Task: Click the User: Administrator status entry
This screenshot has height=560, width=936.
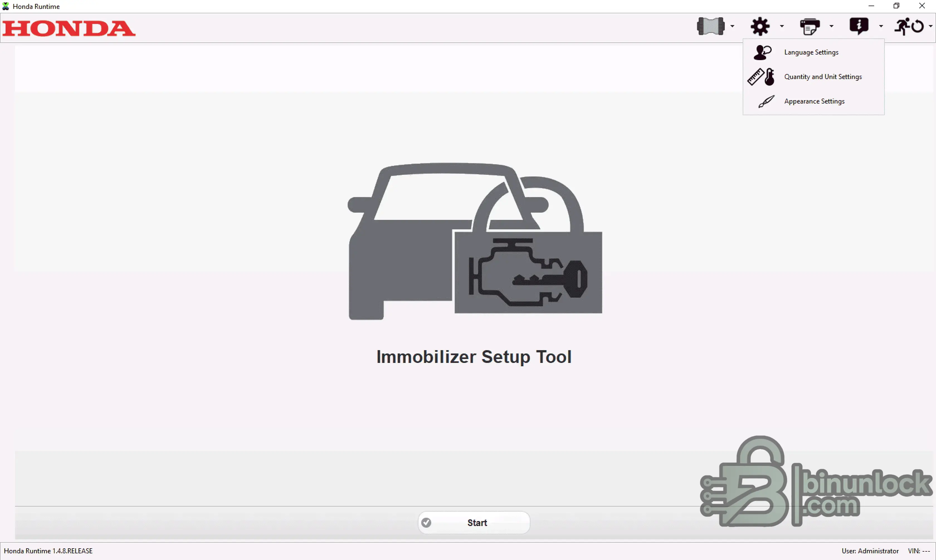Action: [x=870, y=551]
